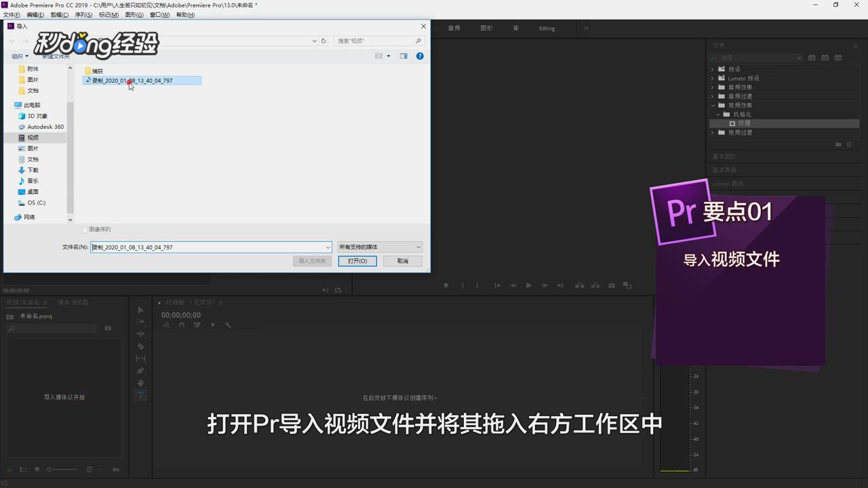This screenshot has height=488, width=868.
Task: Click the help icon in import dialog
Action: pyautogui.click(x=420, y=56)
